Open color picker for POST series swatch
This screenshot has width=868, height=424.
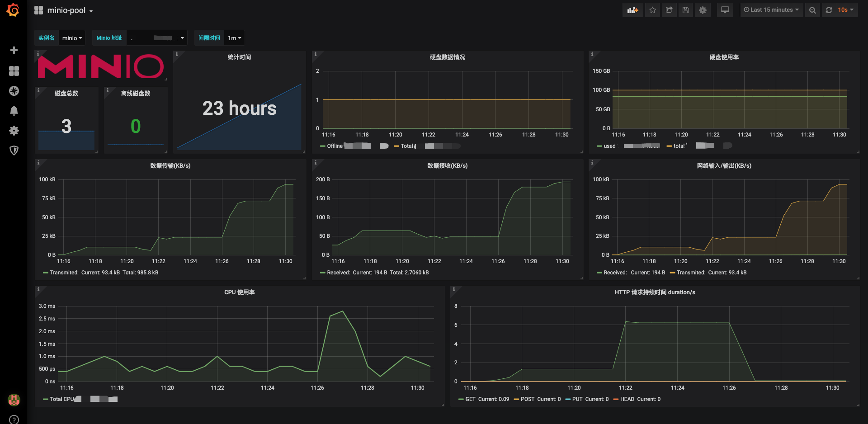pos(516,399)
